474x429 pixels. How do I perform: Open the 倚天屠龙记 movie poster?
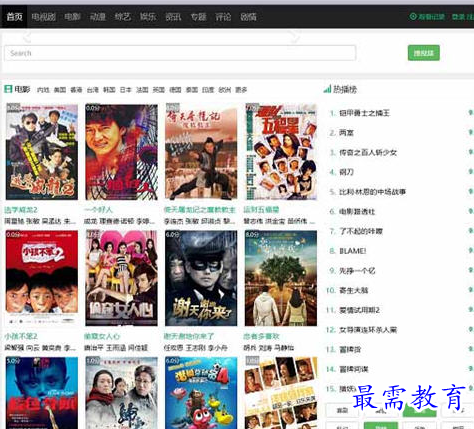(201, 152)
